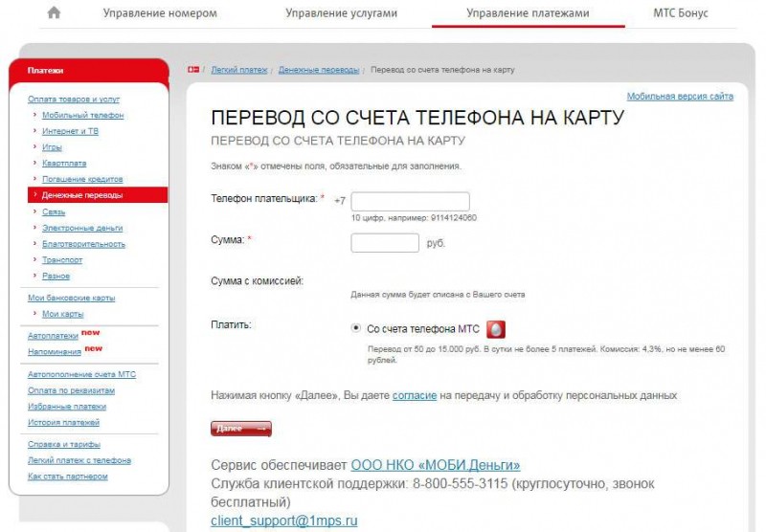Image resolution: width=766 pixels, height=532 pixels.
Task: Select highlighted Денежные переводы sidebar item
Action: [x=98, y=195]
